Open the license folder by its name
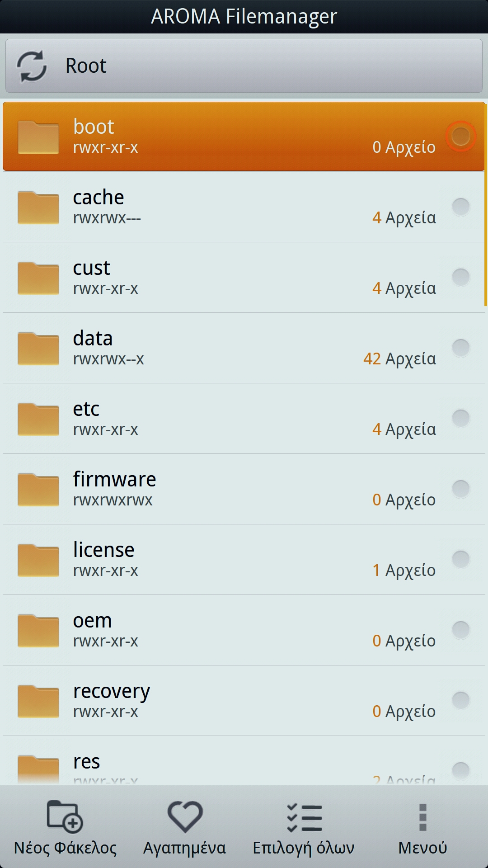This screenshot has width=488, height=868. tap(104, 550)
